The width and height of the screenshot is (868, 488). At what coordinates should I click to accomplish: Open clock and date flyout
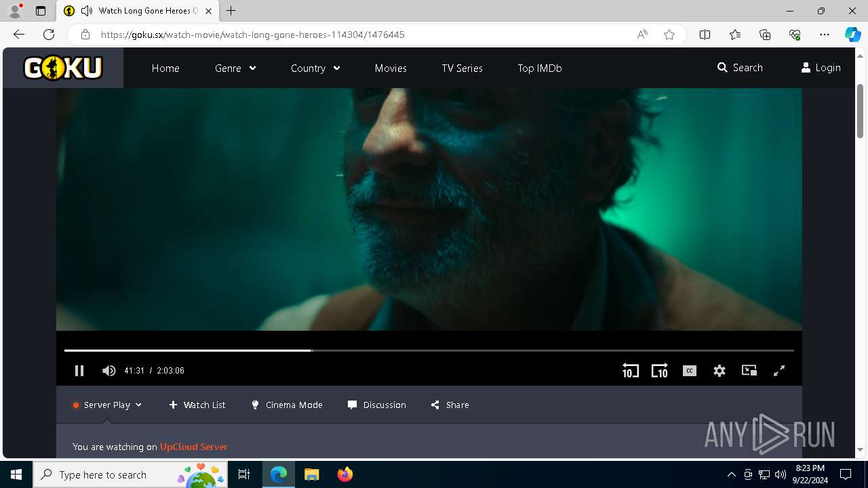811,474
